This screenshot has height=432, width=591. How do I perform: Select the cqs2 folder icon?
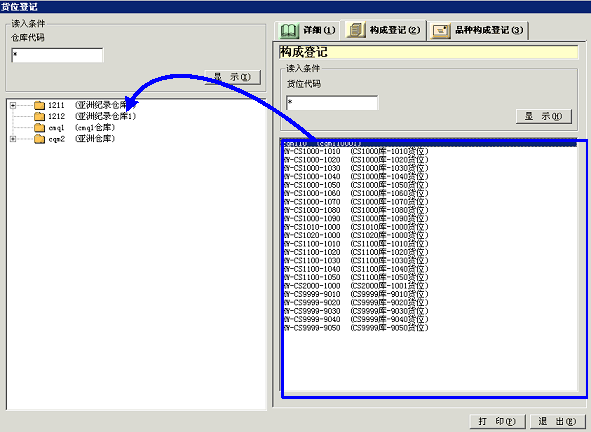click(40, 139)
